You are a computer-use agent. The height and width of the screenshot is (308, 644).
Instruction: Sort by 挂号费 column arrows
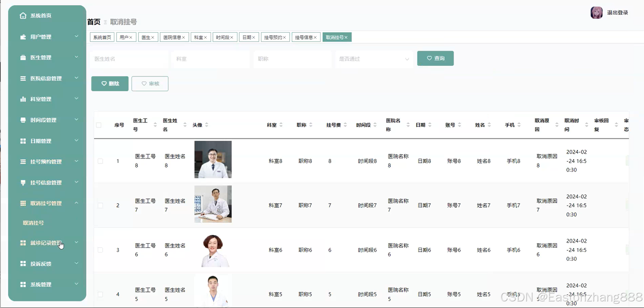[345, 125]
